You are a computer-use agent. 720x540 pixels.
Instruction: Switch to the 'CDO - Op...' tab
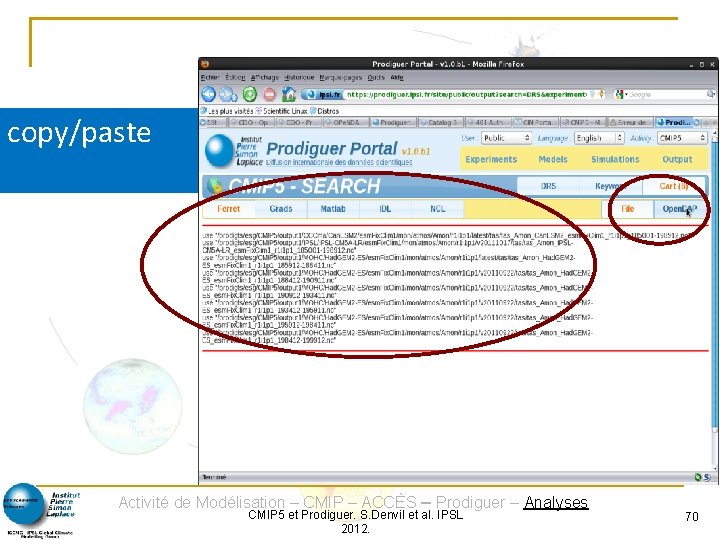(251, 123)
